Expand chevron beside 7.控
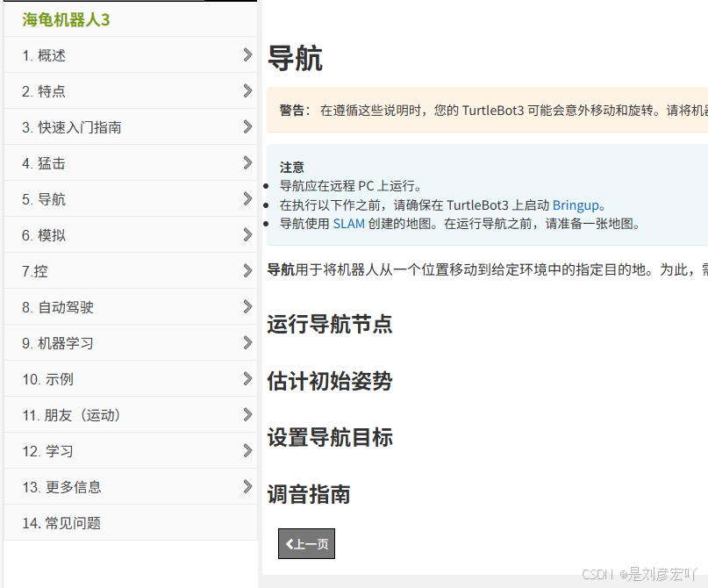The height and width of the screenshot is (588, 708). [x=247, y=270]
